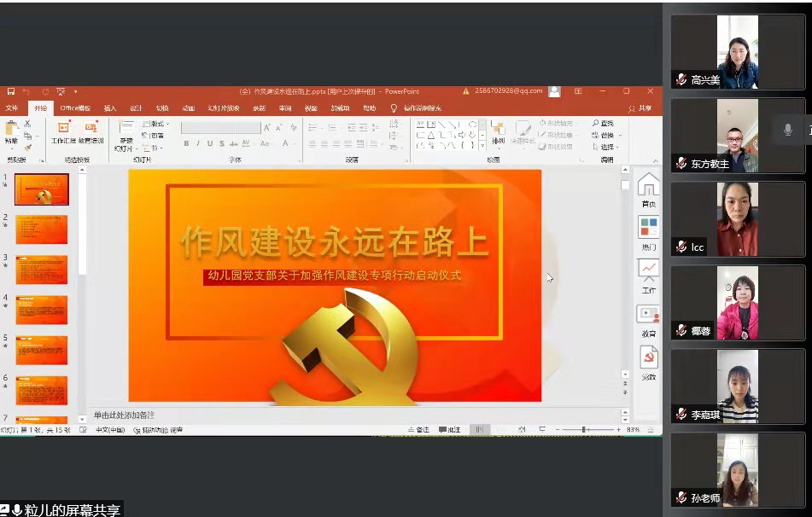Select slide 6 thumbnail
Screen dimensions: 812x517
pos(42,390)
